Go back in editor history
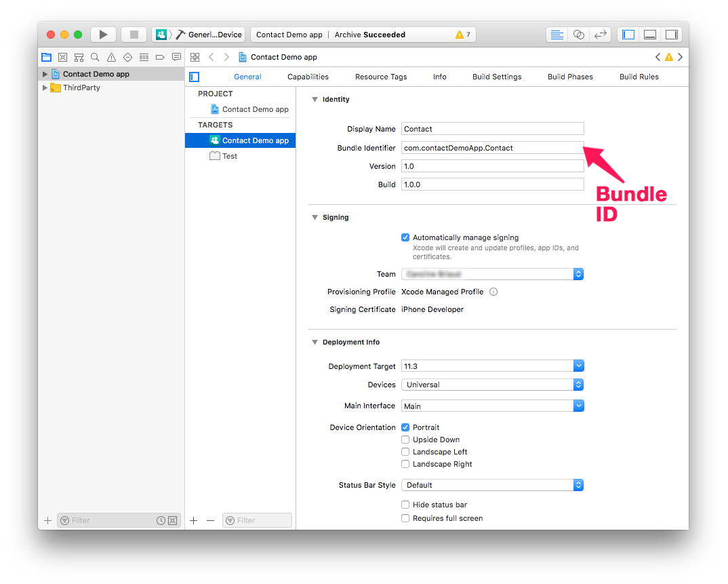This screenshot has height=584, width=728. [211, 57]
